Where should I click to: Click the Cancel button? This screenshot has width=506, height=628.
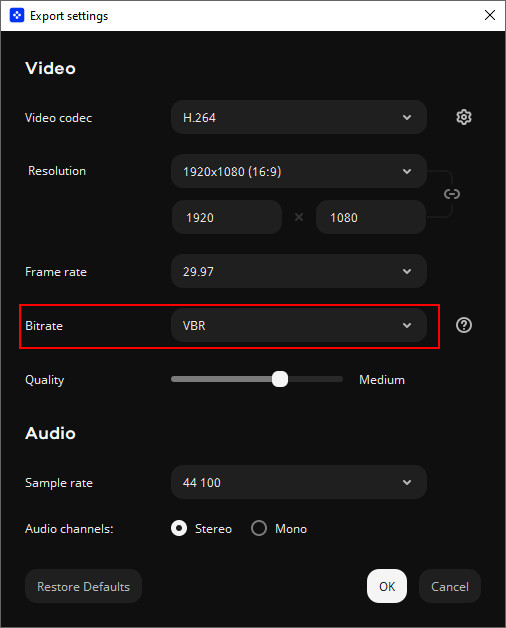pyautogui.click(x=450, y=586)
